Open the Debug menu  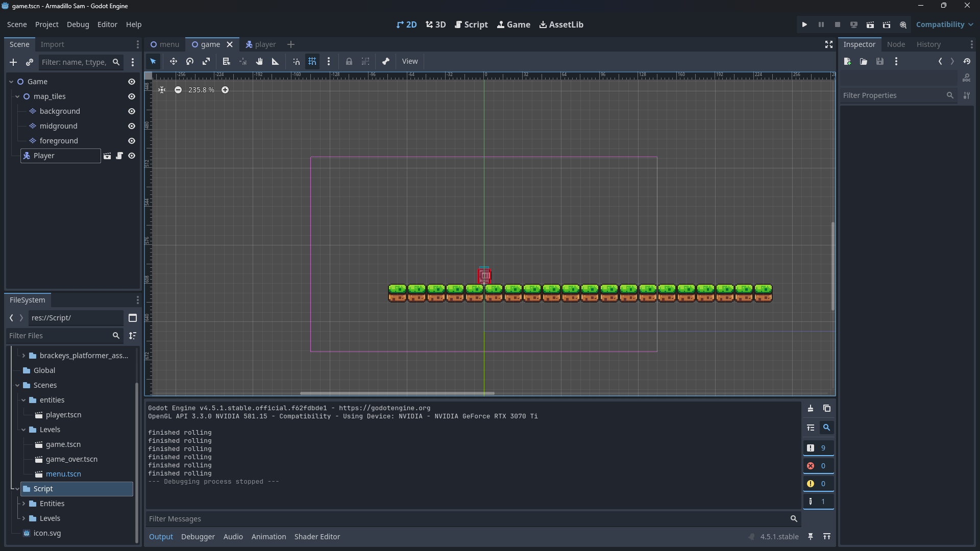(x=78, y=24)
